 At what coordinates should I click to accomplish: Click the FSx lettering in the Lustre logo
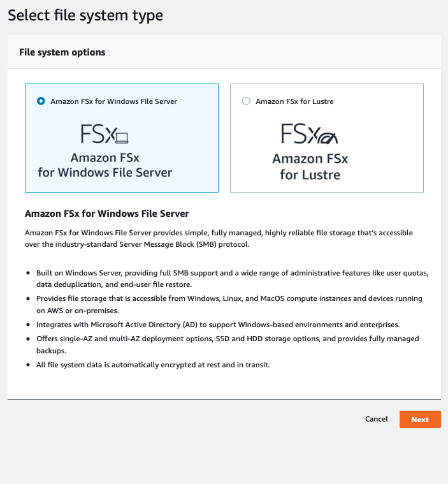point(300,134)
